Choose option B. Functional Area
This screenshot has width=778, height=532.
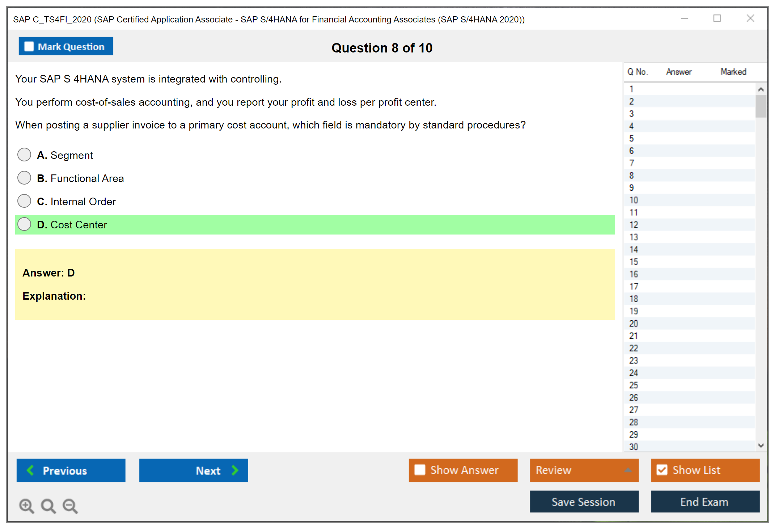tap(24, 178)
